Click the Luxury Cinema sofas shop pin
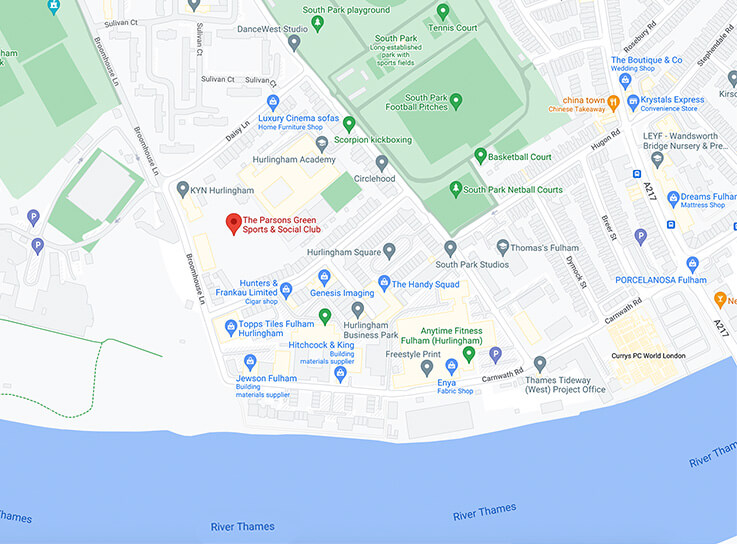 [273, 102]
